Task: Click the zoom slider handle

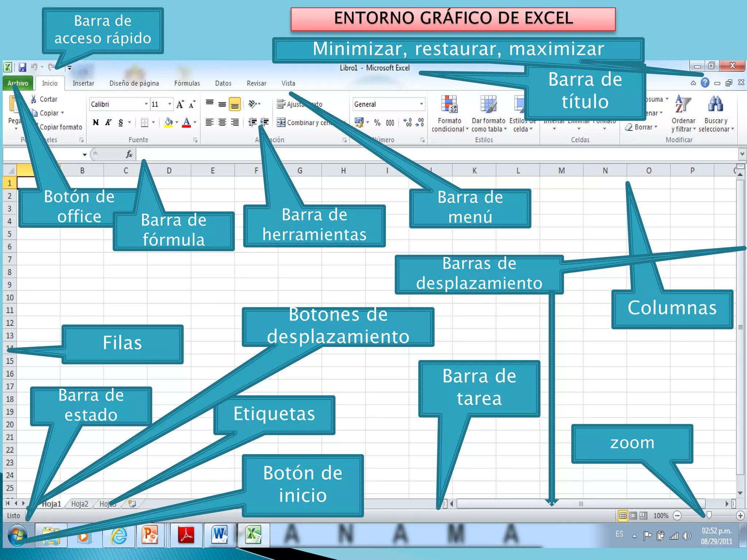Action: point(709,516)
